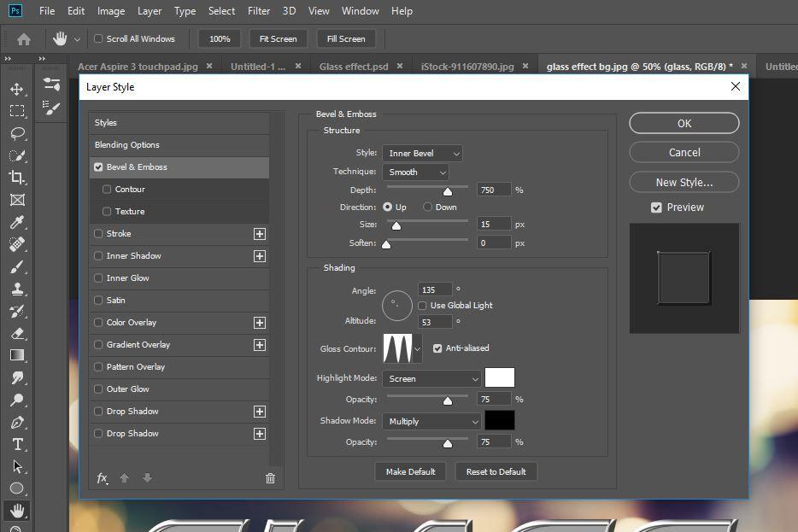Select the Clone Stamp tool

17,289
